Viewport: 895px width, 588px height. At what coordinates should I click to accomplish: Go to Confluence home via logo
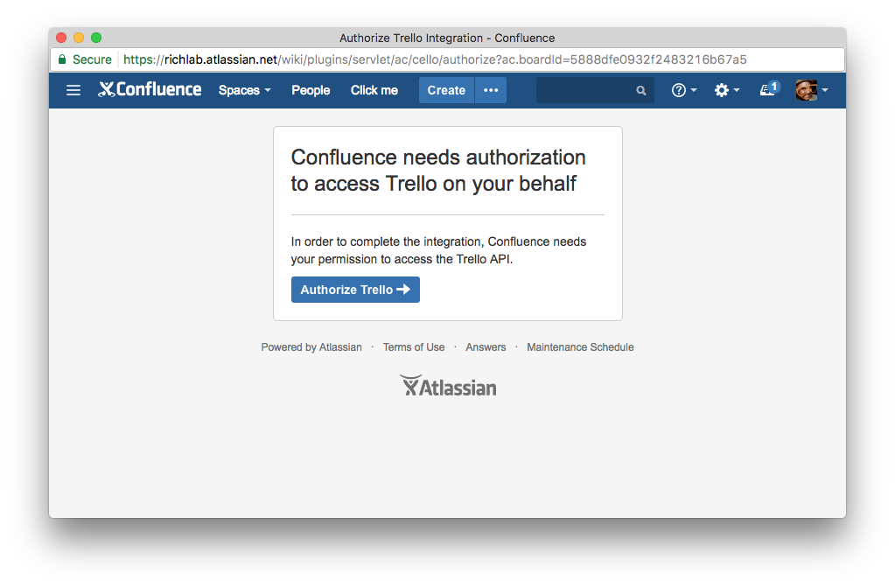[150, 89]
